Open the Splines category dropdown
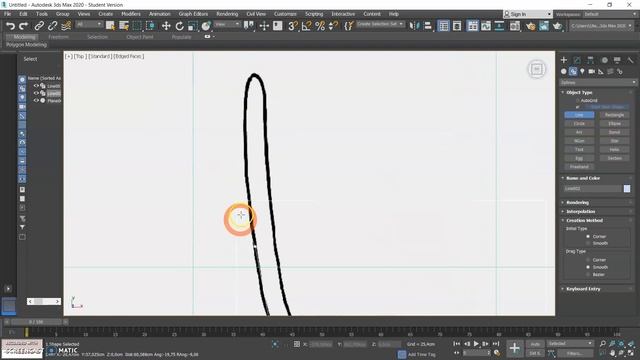This screenshot has width=640, height=360. (x=598, y=82)
